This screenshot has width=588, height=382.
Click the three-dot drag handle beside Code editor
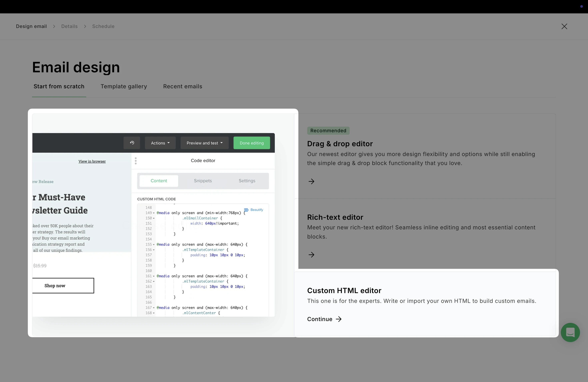(136, 161)
